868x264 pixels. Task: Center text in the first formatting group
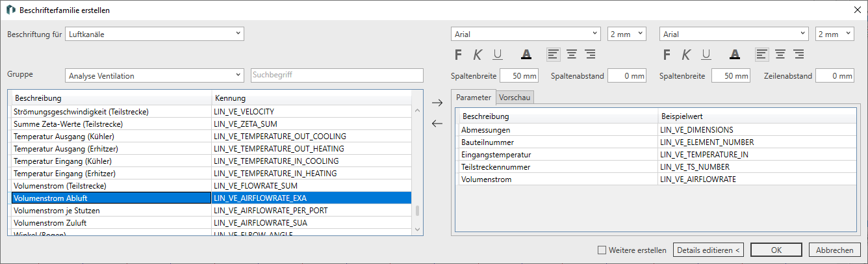(572, 54)
